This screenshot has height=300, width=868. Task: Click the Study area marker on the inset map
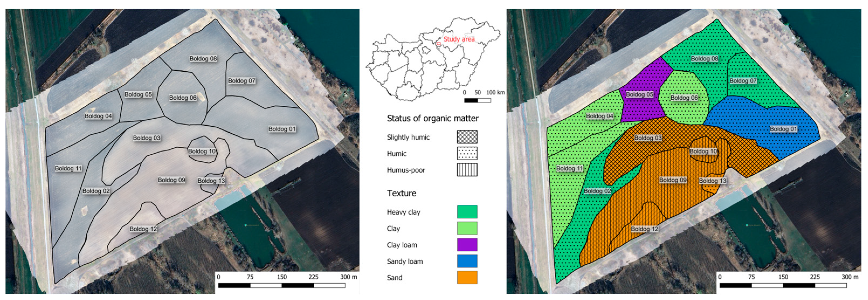click(438, 44)
